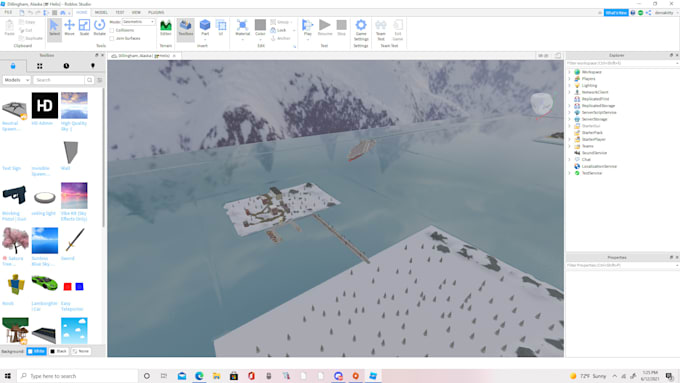680x383 pixels.
Task: Open the Toolbox inventory grid tab
Action: [x=39, y=66]
